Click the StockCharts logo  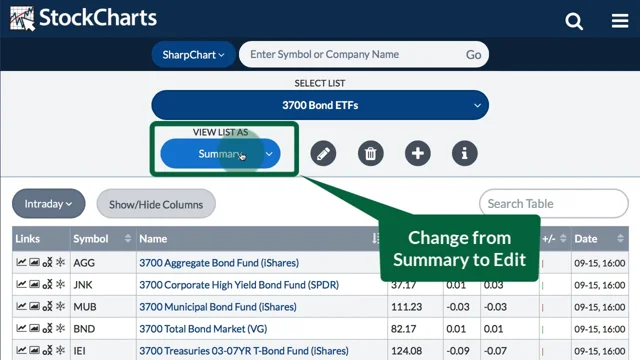(x=84, y=18)
